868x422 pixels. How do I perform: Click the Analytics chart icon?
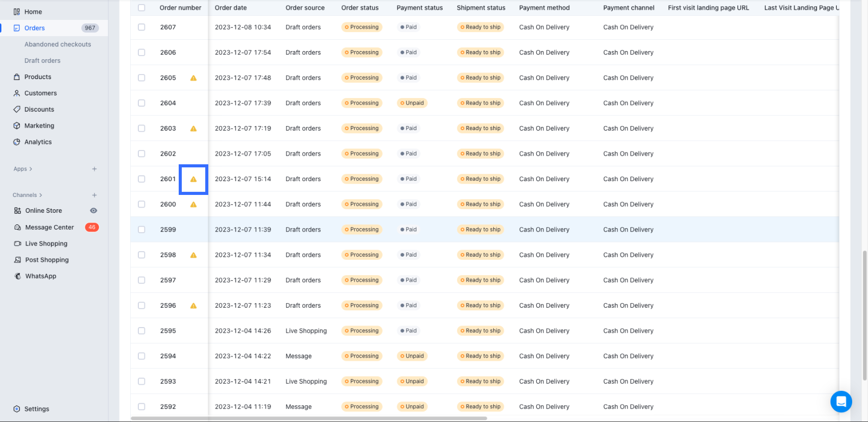17,142
